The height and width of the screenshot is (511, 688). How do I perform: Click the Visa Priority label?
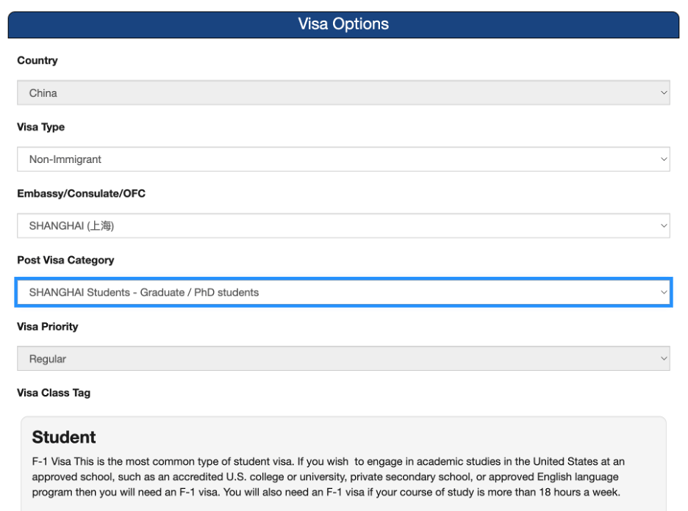47,327
